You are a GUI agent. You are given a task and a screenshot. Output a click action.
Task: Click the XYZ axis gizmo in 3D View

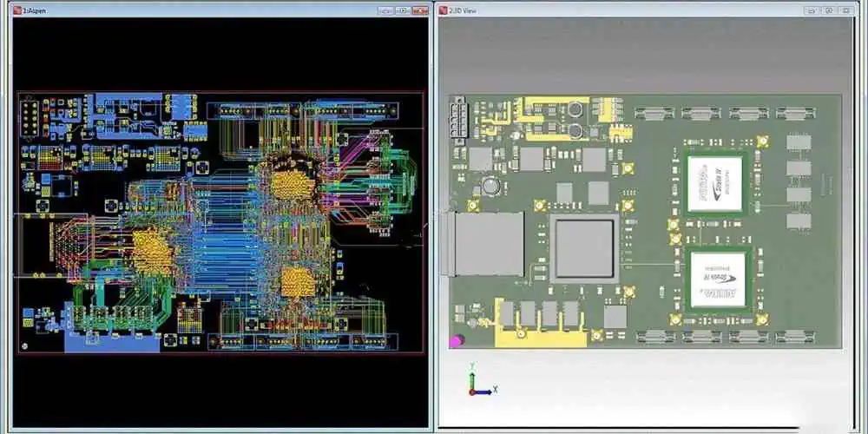(482, 379)
